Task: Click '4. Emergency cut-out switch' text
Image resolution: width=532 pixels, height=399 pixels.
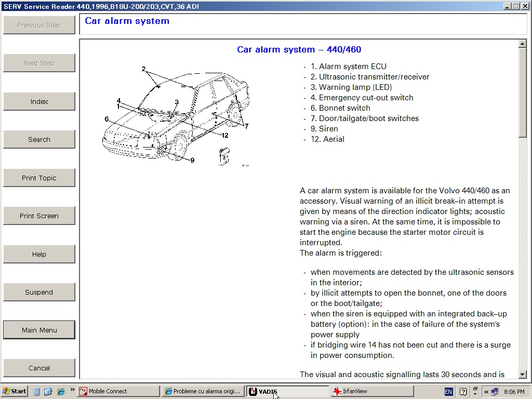Action: [362, 98]
